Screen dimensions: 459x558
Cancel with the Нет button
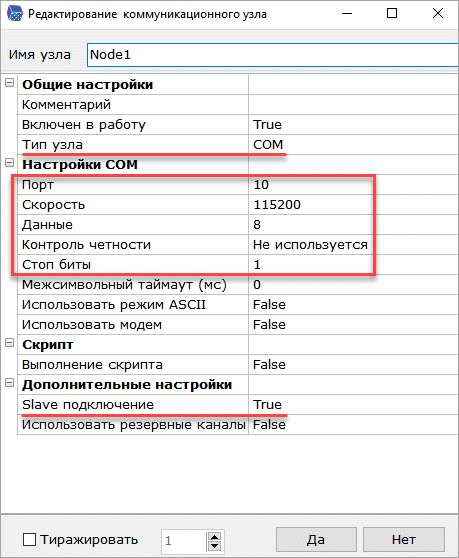tap(404, 539)
